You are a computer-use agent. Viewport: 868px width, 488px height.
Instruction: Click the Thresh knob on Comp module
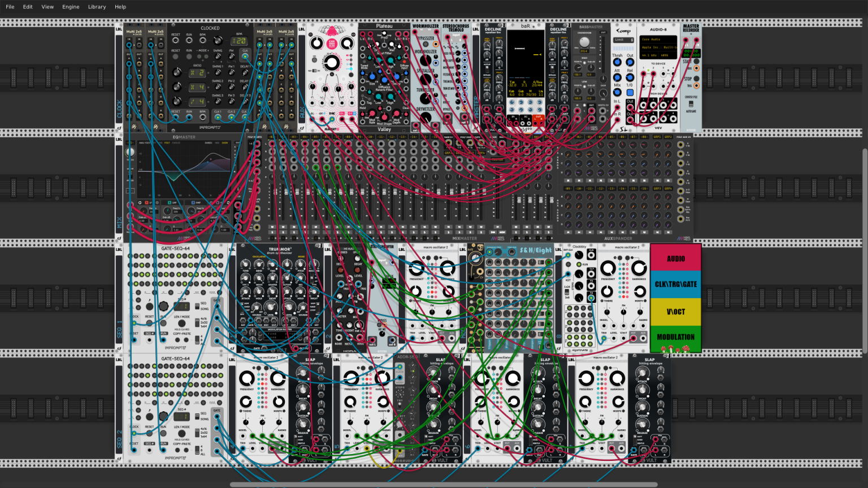(x=617, y=62)
